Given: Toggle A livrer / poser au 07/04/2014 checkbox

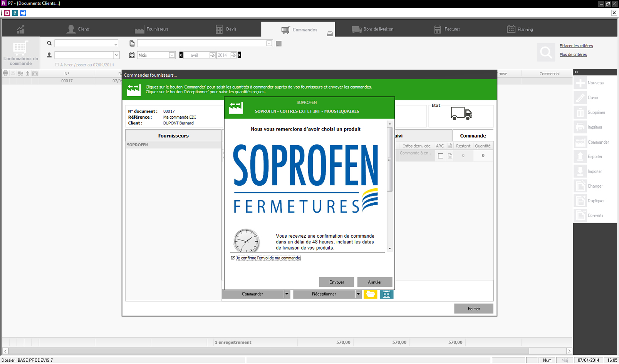Looking at the screenshot, I should point(57,65).
